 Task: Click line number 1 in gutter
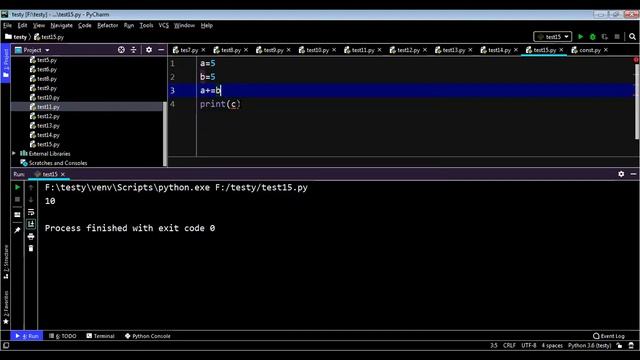(172, 63)
